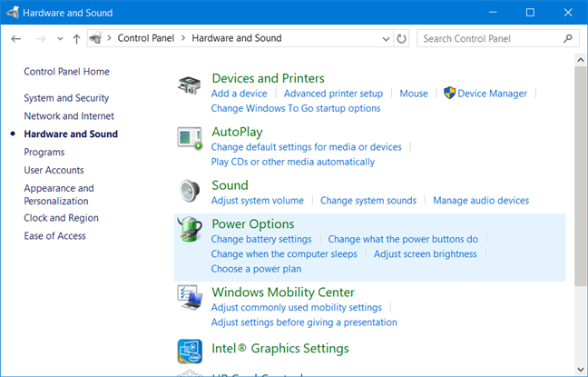The width and height of the screenshot is (588, 377).
Task: Go to System and Security
Action: point(66,98)
